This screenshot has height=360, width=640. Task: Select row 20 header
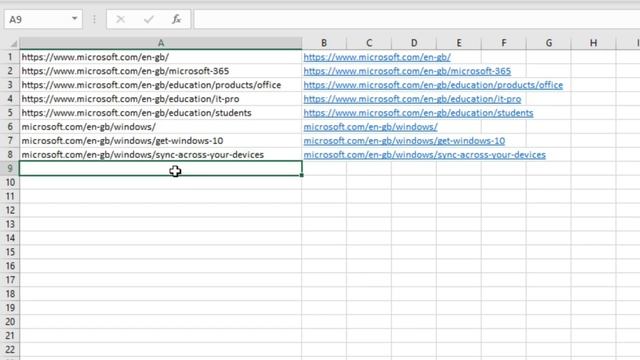[10, 322]
